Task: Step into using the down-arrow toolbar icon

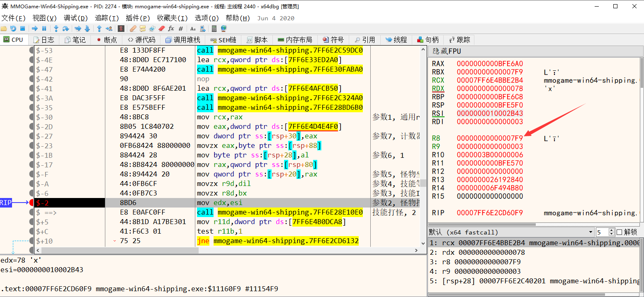Action: (56, 29)
